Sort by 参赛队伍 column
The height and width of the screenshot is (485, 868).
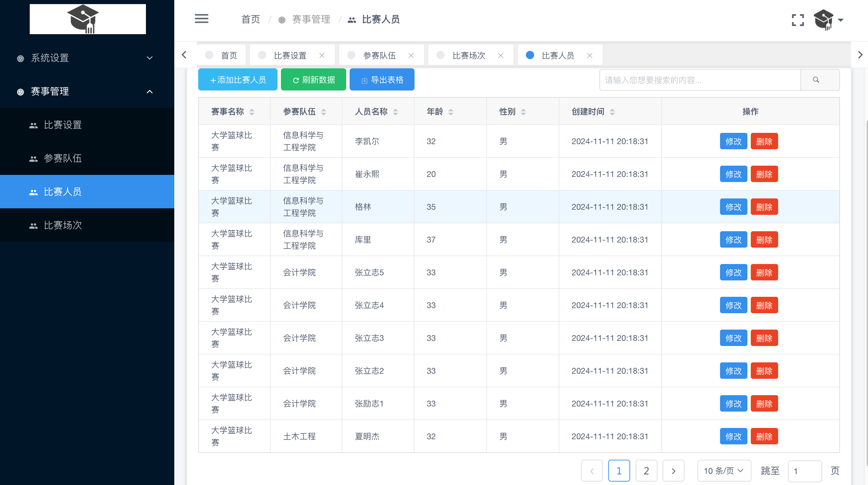(x=324, y=112)
